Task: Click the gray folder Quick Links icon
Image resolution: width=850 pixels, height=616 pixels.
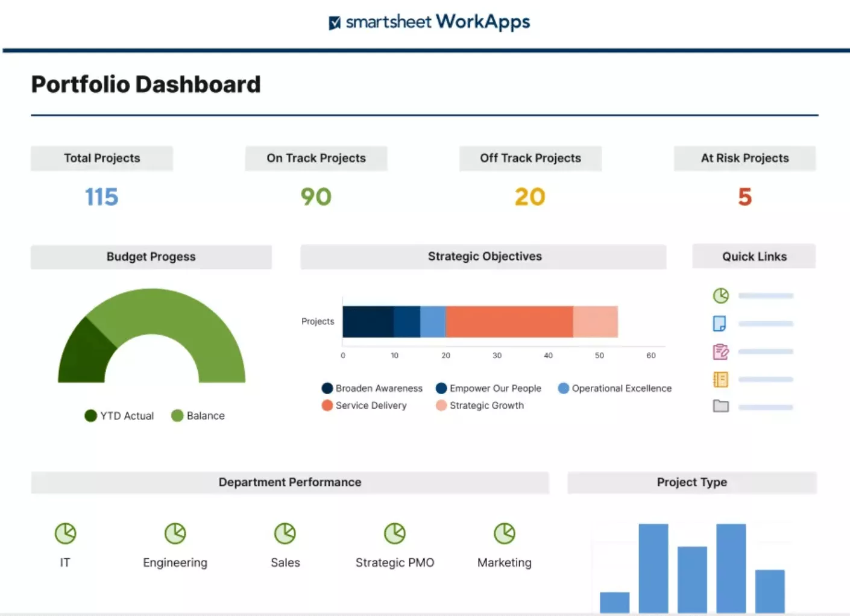Action: (720, 406)
